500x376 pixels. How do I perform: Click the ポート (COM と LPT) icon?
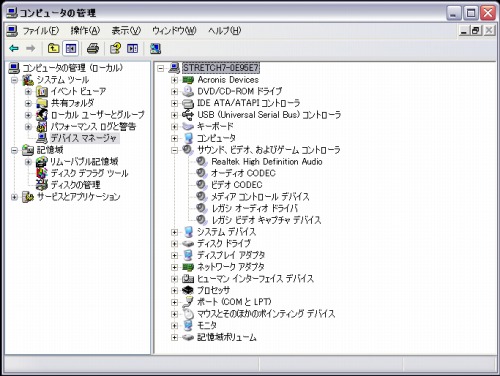pos(188,302)
